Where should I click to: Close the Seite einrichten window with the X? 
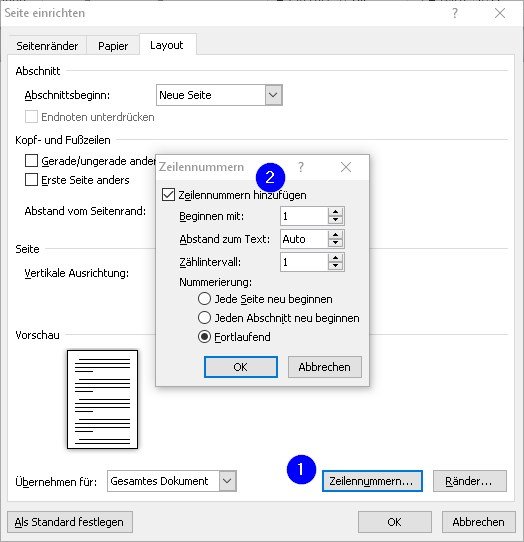pyautogui.click(x=500, y=13)
